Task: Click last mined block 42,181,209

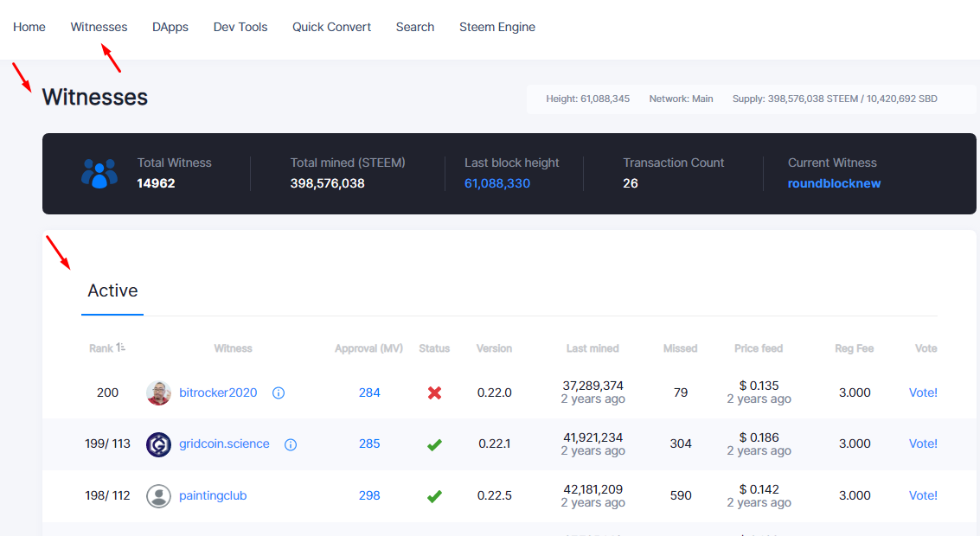Action: tap(593, 489)
